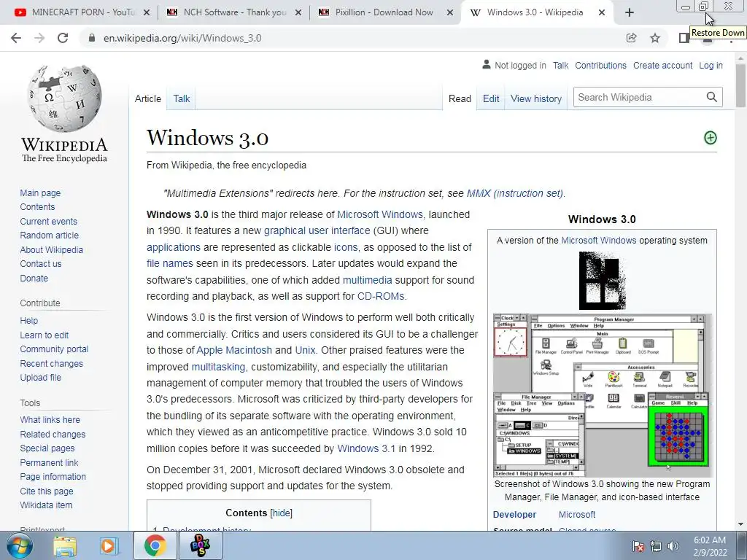This screenshot has height=560, width=747.
Task: Open the volume speaker tray icon
Action: coord(673,546)
